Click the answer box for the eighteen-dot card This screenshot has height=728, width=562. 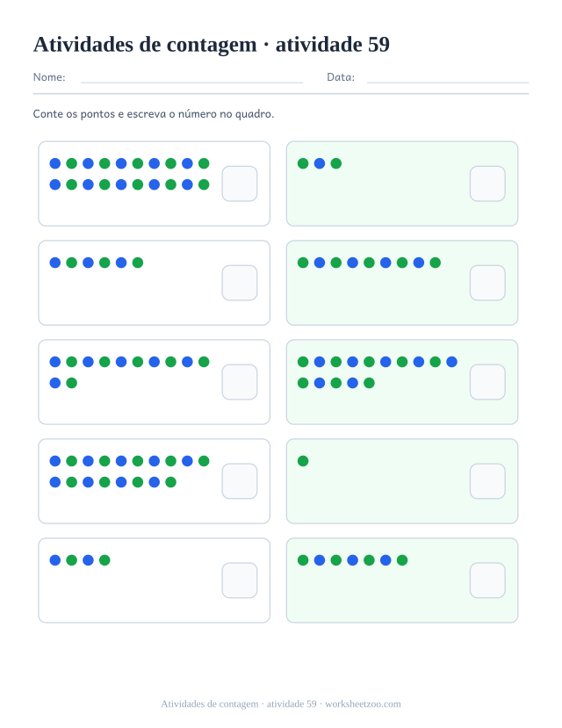point(240,481)
